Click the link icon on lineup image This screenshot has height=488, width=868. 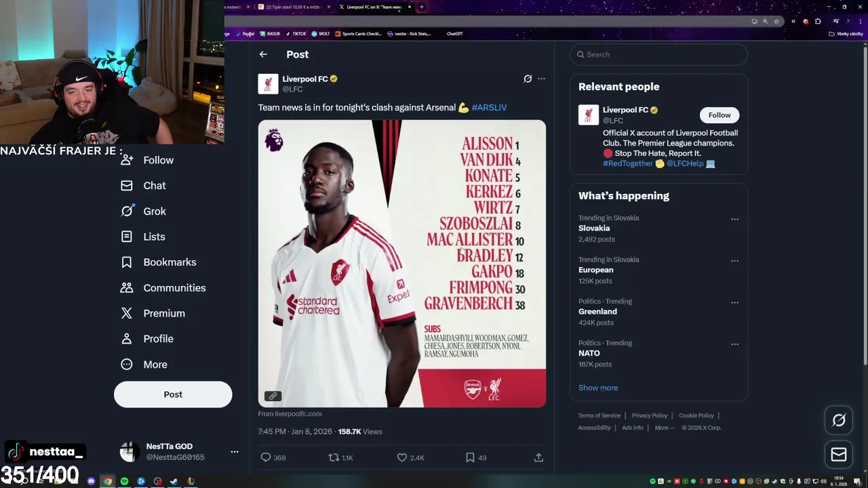pyautogui.click(x=273, y=396)
